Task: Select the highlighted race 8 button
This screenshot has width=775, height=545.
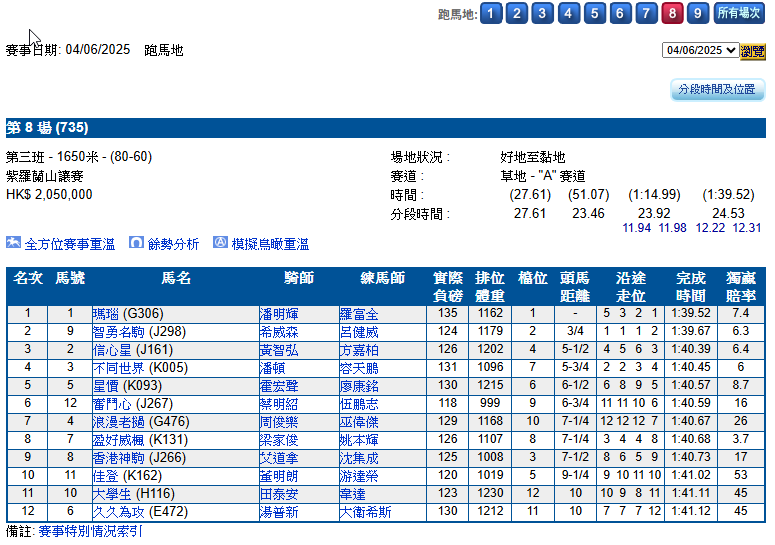Action: tap(672, 13)
